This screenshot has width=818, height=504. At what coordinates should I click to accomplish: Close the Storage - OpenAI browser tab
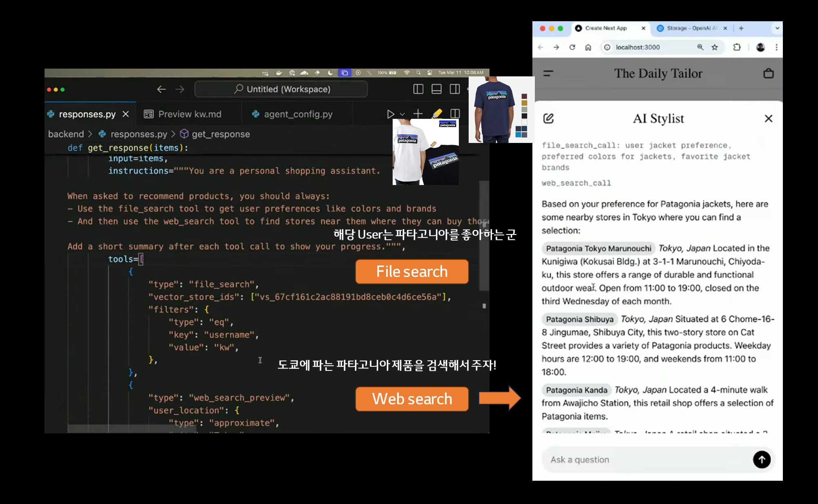tap(725, 28)
